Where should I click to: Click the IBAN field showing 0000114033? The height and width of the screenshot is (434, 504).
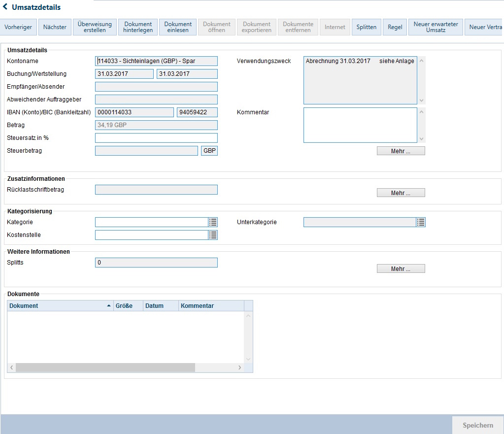coord(134,112)
